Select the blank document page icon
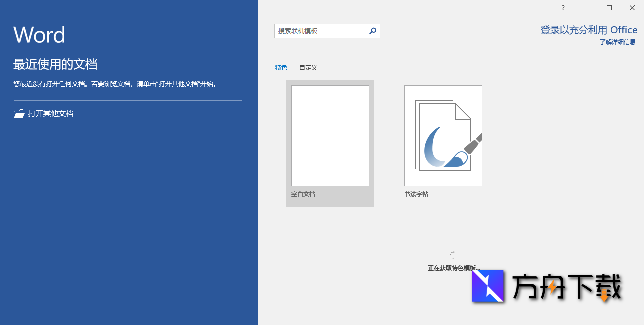The width and height of the screenshot is (644, 325). [330, 135]
